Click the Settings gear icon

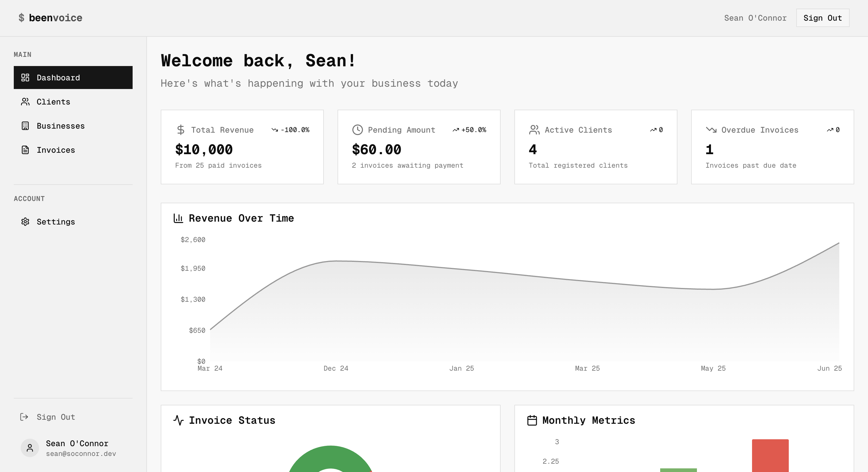coord(25,222)
